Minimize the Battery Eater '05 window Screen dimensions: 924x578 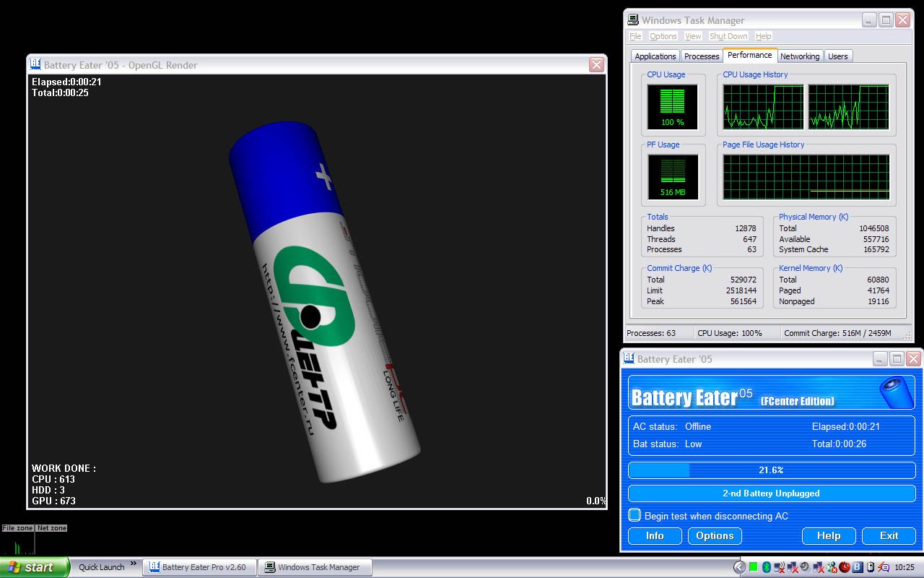pos(880,358)
